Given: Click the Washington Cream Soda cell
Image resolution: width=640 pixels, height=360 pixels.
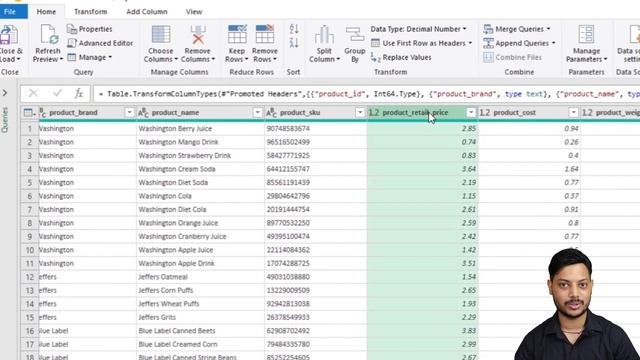Looking at the screenshot, I should coord(200,169).
